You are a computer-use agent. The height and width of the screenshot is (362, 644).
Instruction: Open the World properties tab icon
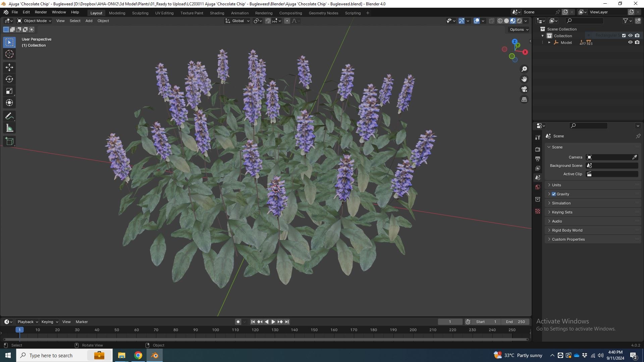point(538,187)
